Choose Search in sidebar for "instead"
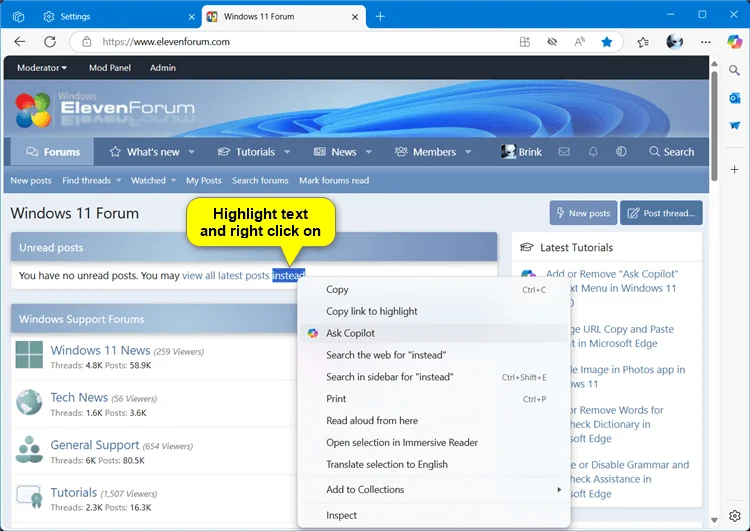The image size is (750, 531). 434,377
